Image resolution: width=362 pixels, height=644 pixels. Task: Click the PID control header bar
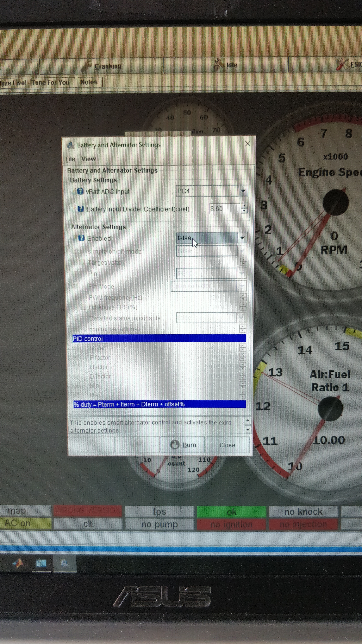tap(159, 338)
